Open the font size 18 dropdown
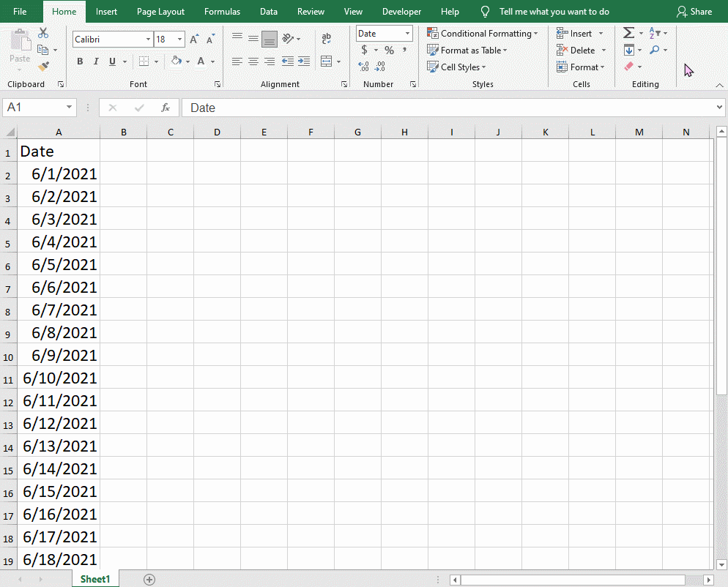The image size is (728, 587). (x=179, y=40)
